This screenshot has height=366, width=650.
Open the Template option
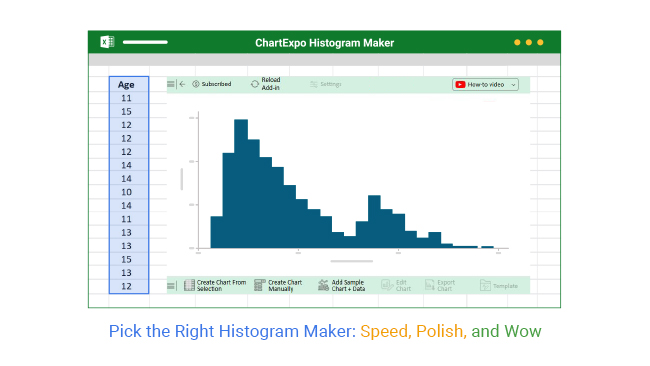[499, 286]
